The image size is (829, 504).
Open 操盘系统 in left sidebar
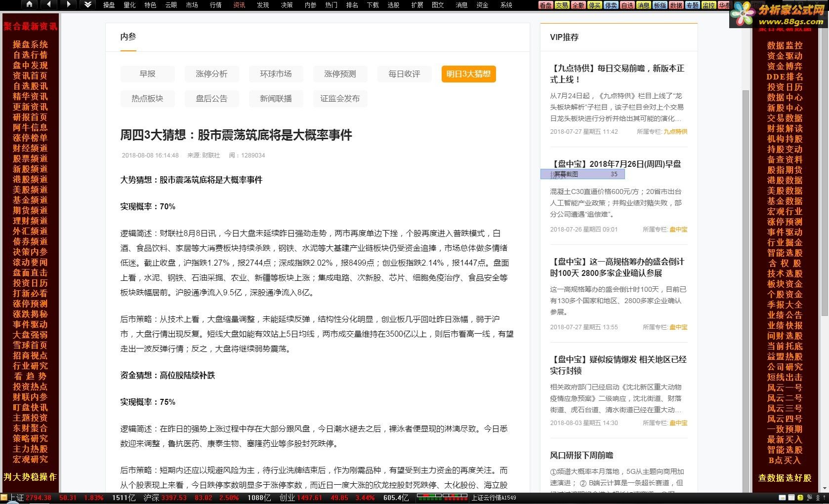pyautogui.click(x=30, y=44)
